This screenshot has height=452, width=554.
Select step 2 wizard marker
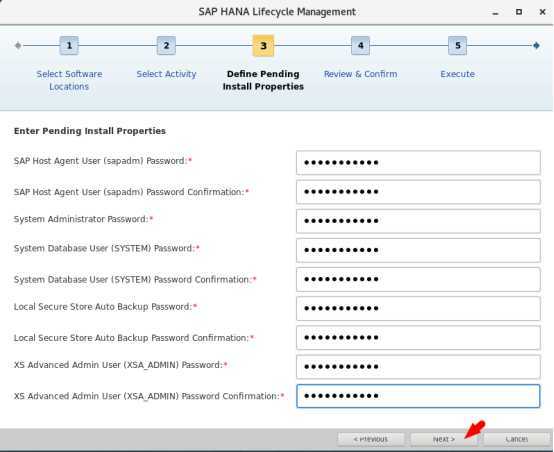tap(166, 46)
